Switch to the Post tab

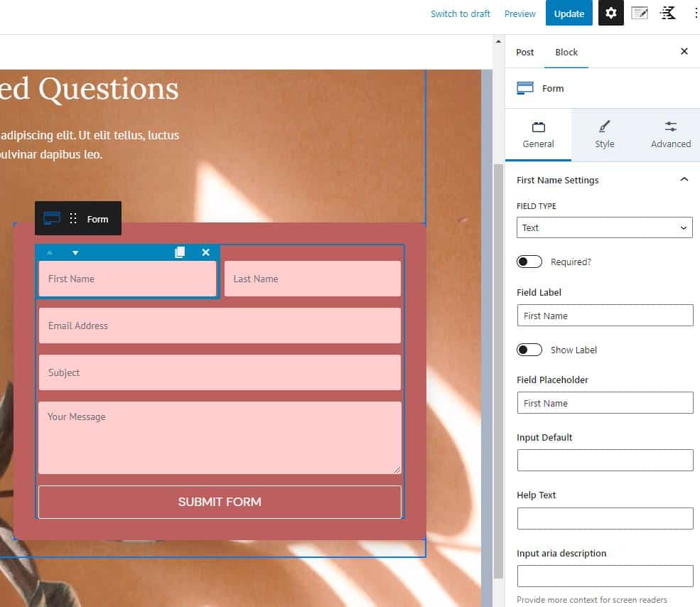tap(524, 53)
